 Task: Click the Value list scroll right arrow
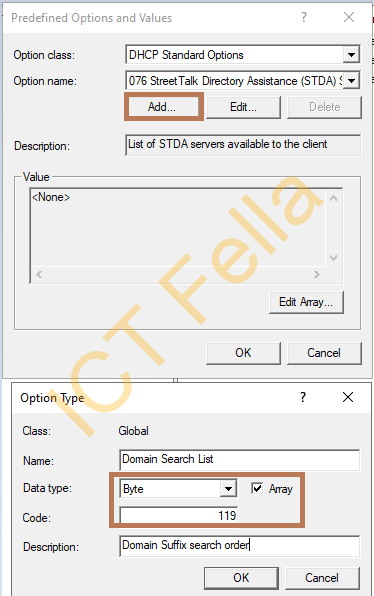(317, 274)
